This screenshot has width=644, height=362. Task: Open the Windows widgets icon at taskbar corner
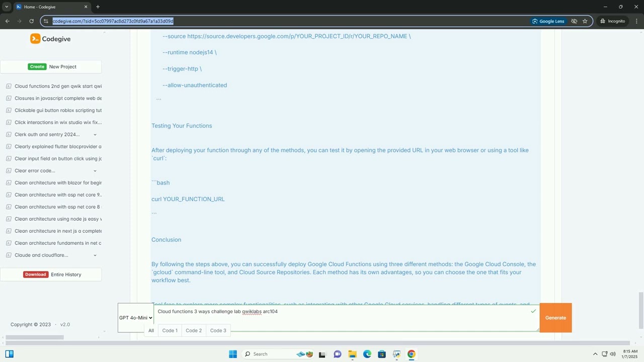9,354
